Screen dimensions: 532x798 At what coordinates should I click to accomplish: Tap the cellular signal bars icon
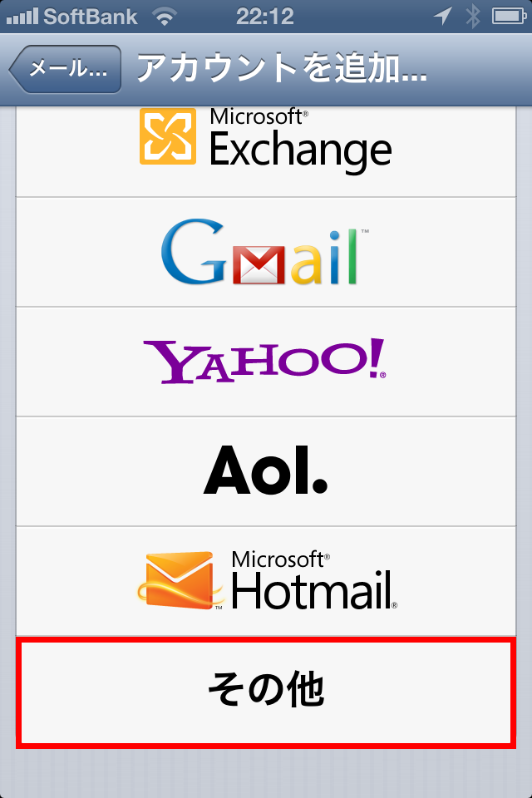(22, 17)
